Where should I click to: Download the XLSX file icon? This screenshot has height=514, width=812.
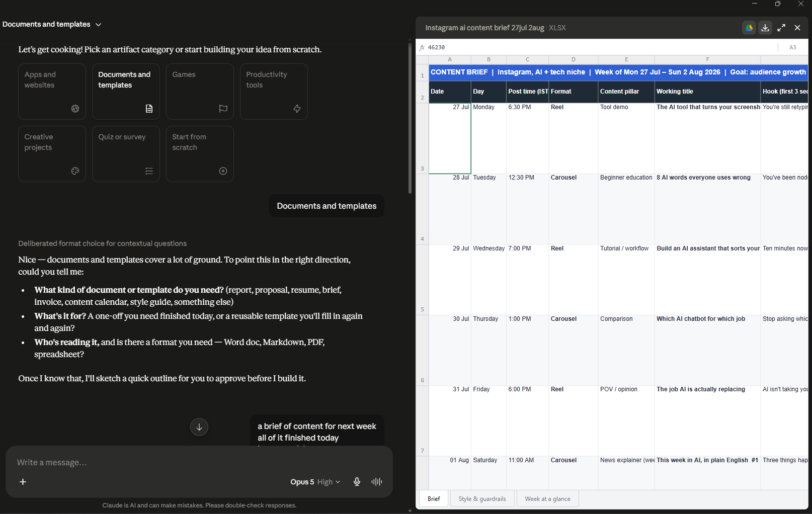tap(765, 28)
